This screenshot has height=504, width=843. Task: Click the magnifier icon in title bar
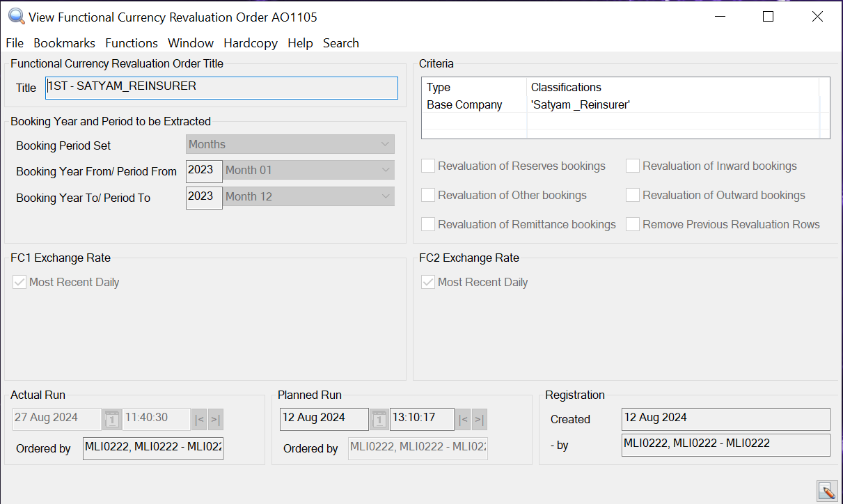coord(16,16)
